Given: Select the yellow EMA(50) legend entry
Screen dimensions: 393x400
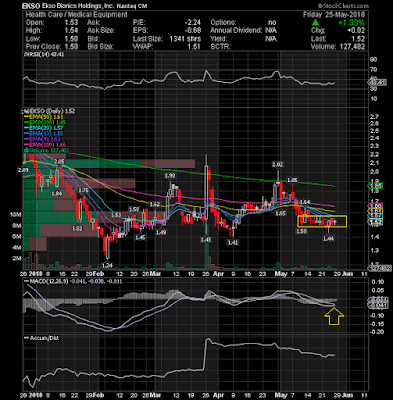Looking at the screenshot, I should 44,117.
